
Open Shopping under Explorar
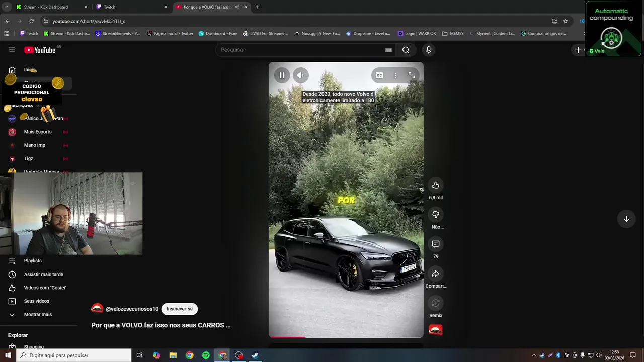34,347
